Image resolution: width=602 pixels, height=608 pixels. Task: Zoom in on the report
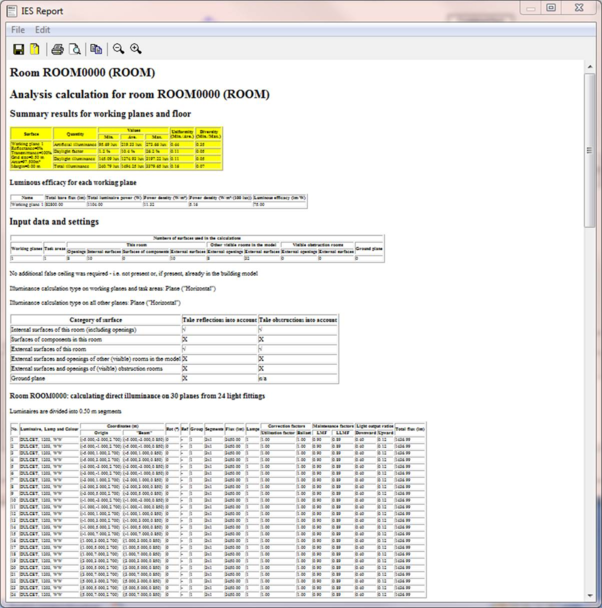pos(136,49)
